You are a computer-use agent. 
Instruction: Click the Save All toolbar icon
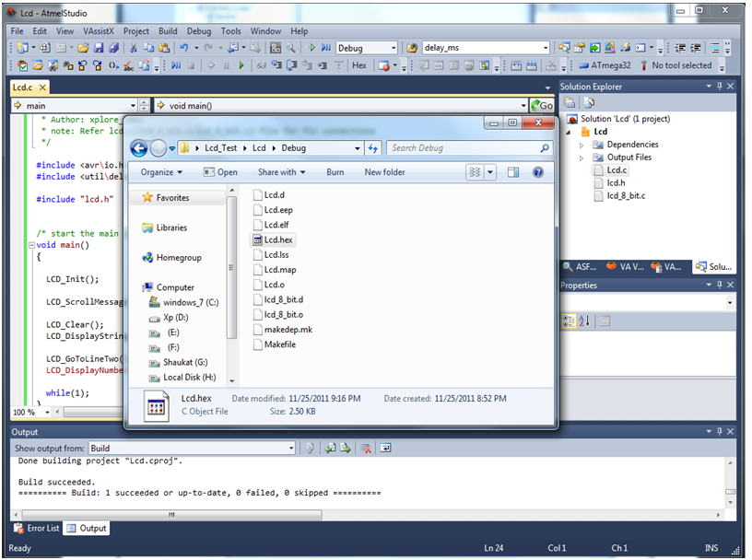[x=113, y=48]
